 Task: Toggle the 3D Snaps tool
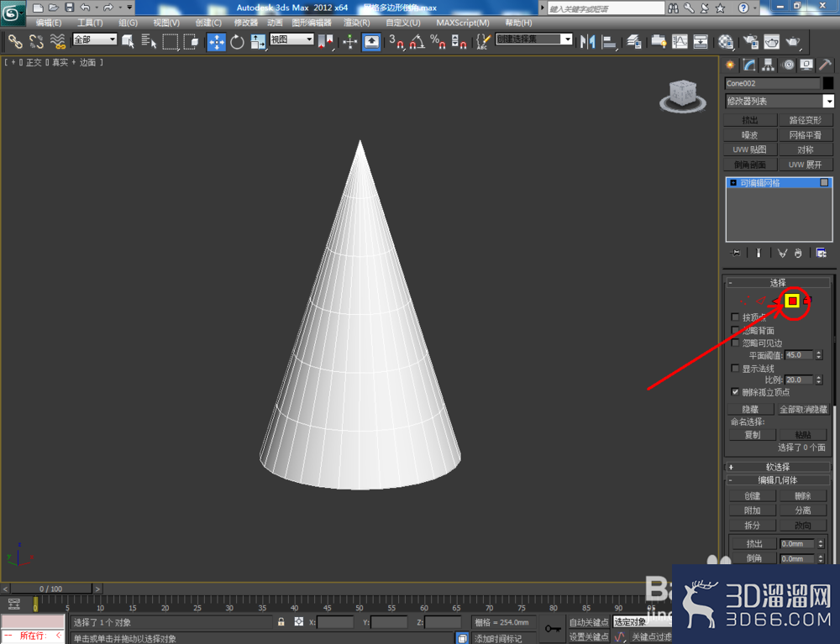pyautogui.click(x=396, y=42)
